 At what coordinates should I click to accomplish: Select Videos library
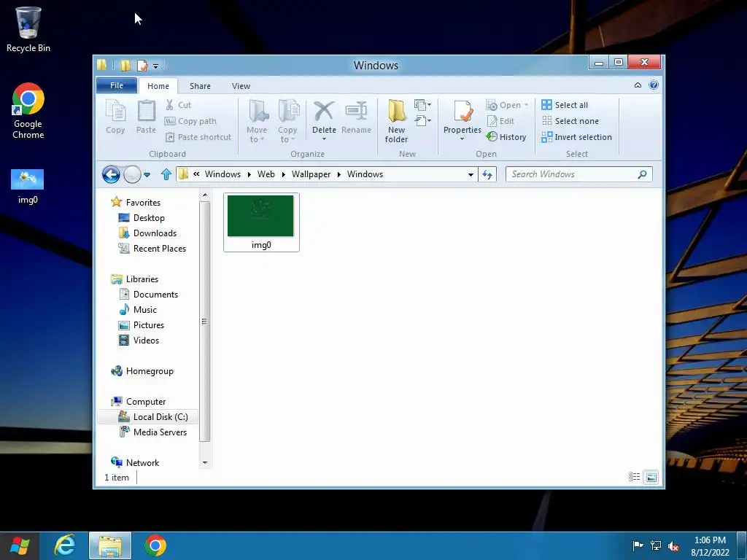pos(139,341)
